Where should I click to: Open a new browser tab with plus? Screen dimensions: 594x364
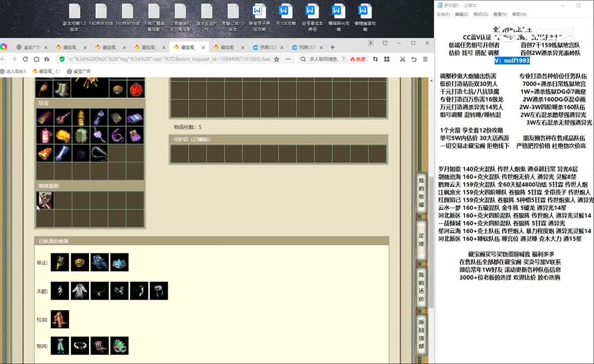tap(332, 48)
